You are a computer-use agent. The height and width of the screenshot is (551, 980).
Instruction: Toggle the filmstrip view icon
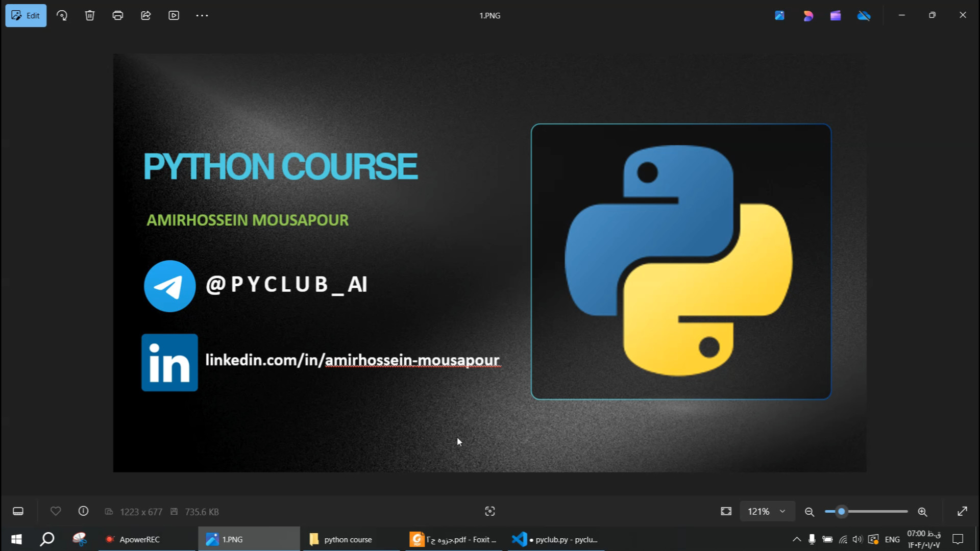coord(18,511)
